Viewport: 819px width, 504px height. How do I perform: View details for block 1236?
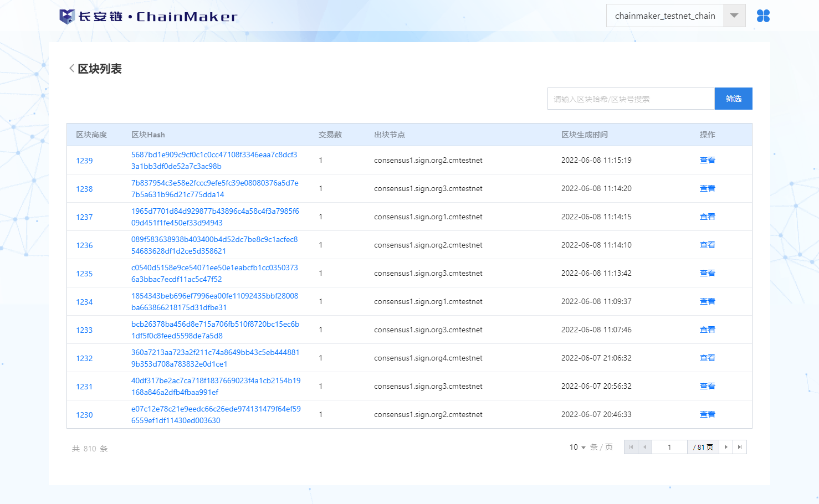tap(707, 245)
